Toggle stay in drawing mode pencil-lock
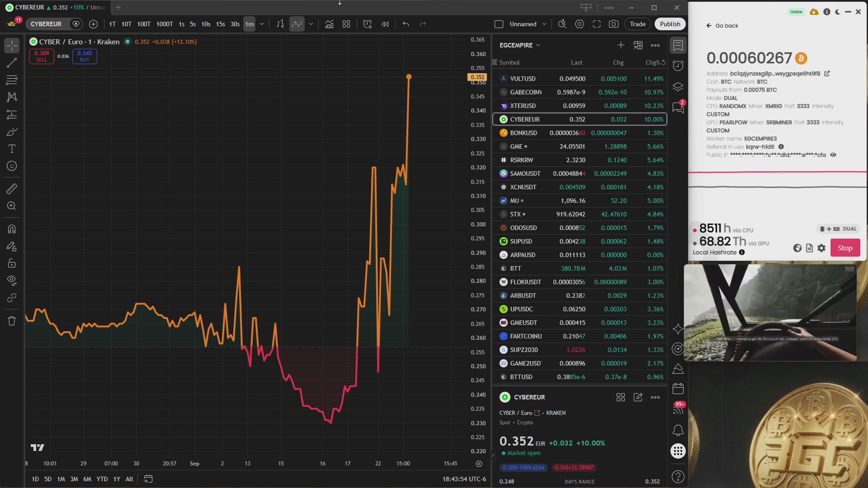 (x=12, y=246)
